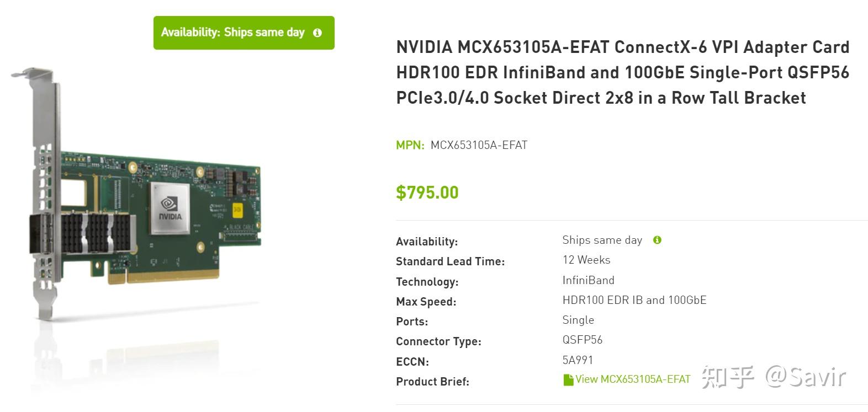Click the Product Brief: label
This screenshot has height=412, width=868.
pyautogui.click(x=432, y=382)
